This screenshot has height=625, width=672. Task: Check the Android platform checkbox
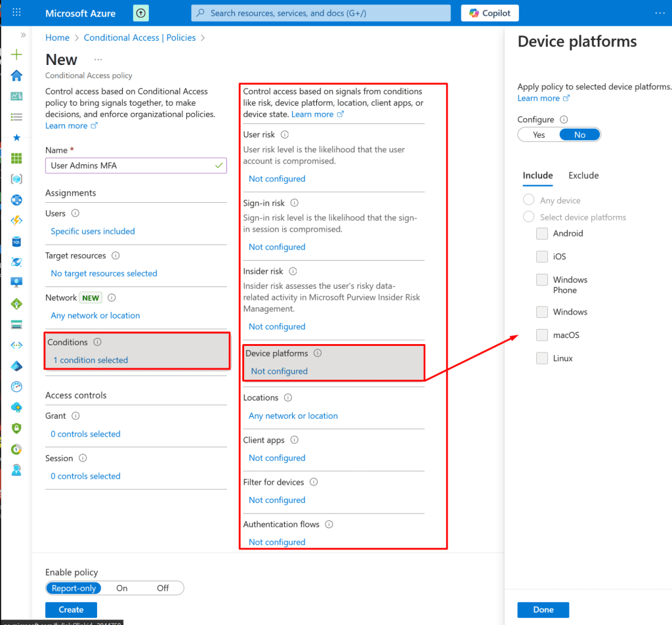542,233
